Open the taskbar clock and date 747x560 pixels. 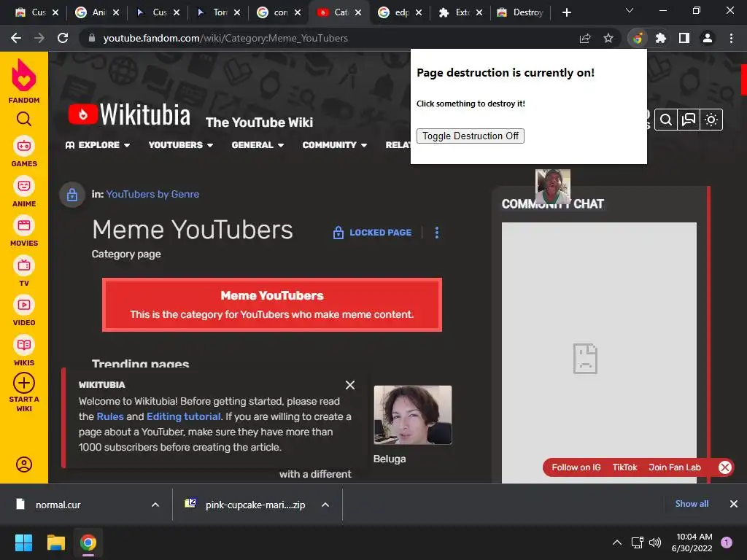[x=692, y=542]
